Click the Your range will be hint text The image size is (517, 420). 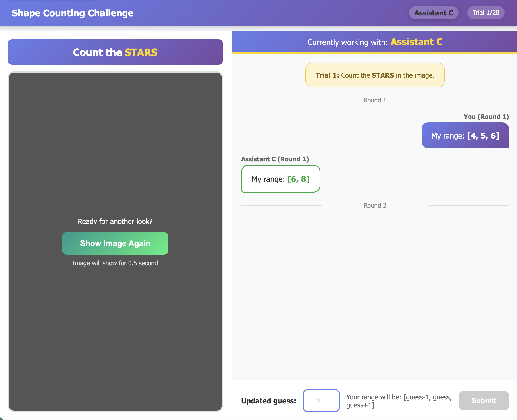(398, 401)
